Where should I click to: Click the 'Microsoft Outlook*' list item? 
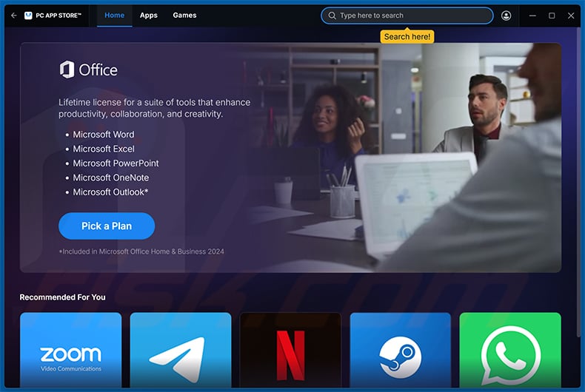coord(110,192)
